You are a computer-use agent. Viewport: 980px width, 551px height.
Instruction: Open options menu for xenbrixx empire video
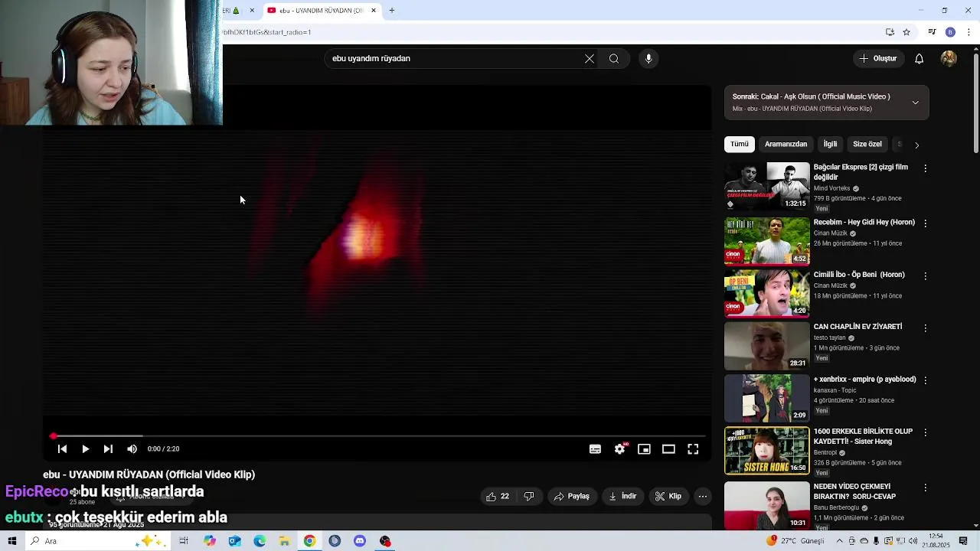tap(925, 380)
